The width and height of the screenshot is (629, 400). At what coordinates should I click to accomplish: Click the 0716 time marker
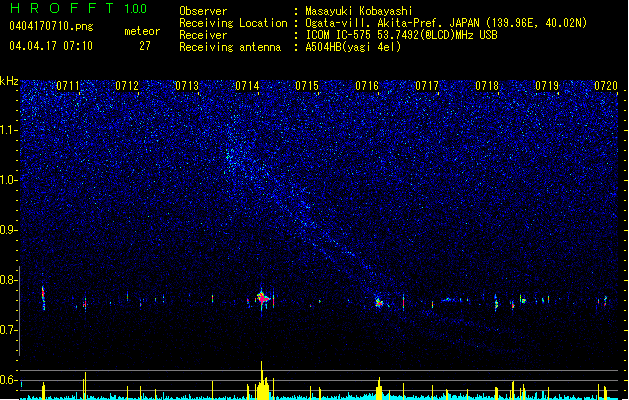pos(367,86)
